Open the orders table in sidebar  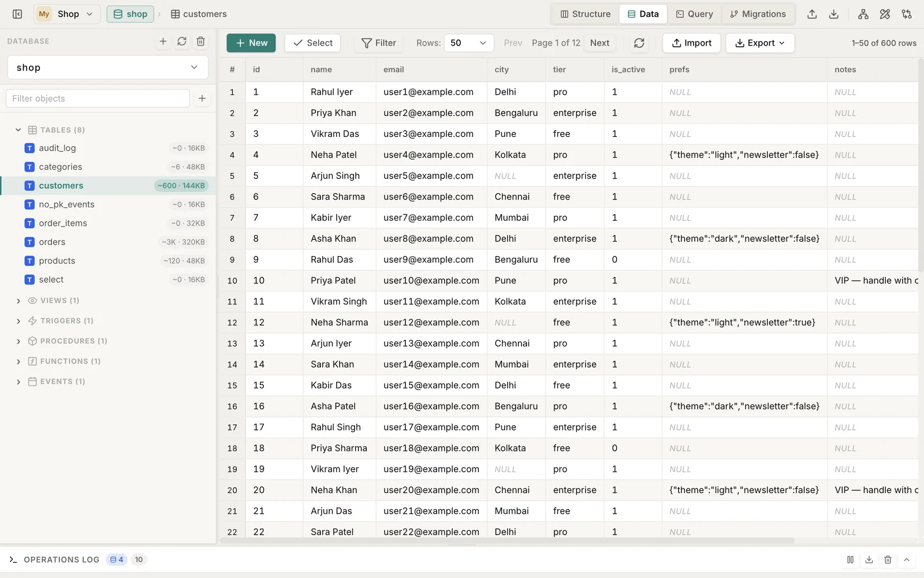108,242
